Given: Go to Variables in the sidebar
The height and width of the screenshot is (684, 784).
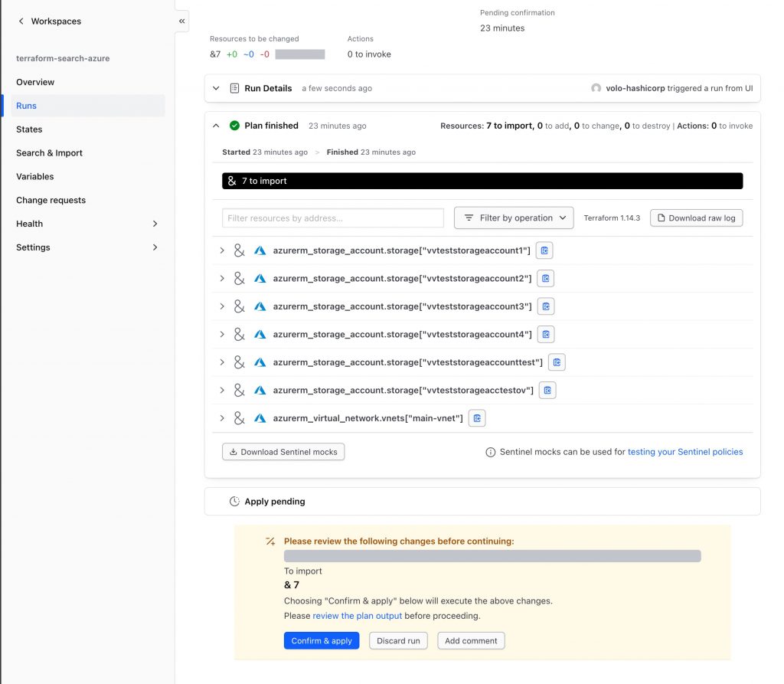Looking at the screenshot, I should point(35,177).
